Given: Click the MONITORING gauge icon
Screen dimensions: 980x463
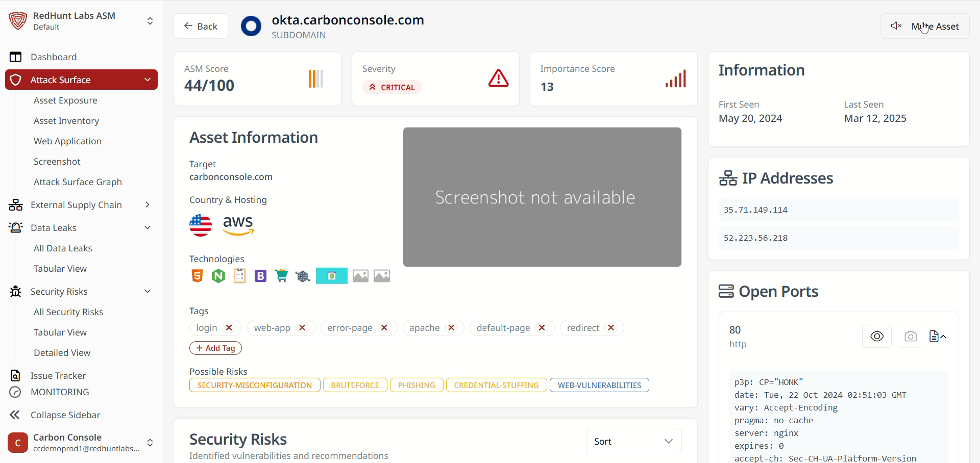Looking at the screenshot, I should coord(15,392).
